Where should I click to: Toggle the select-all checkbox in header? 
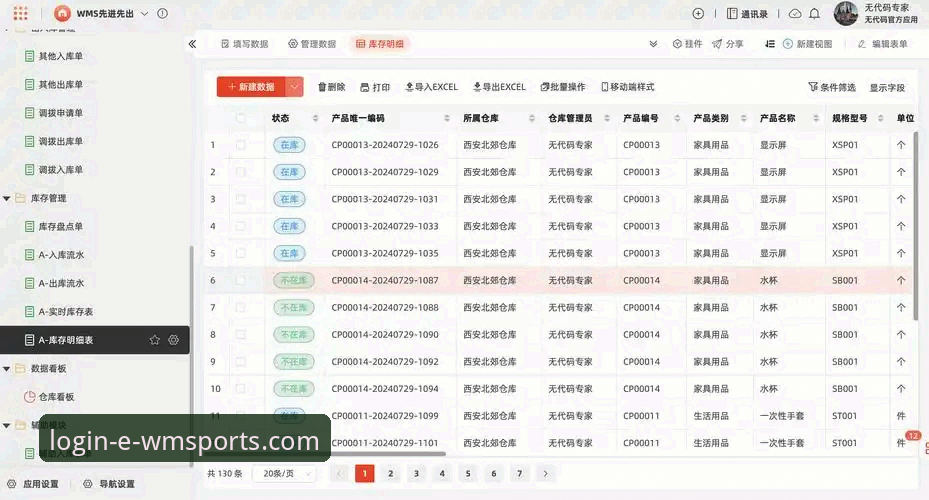[x=241, y=118]
